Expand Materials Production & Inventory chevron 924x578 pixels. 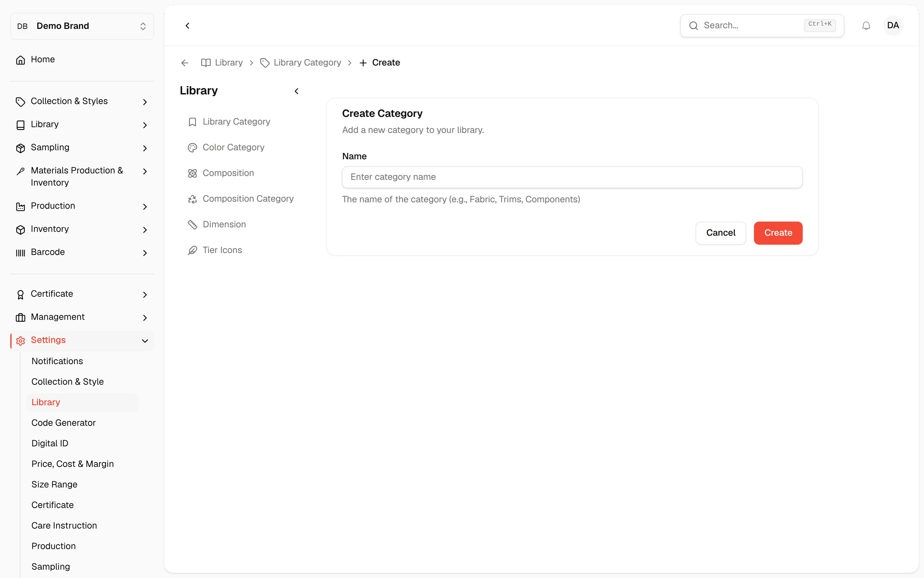(145, 171)
